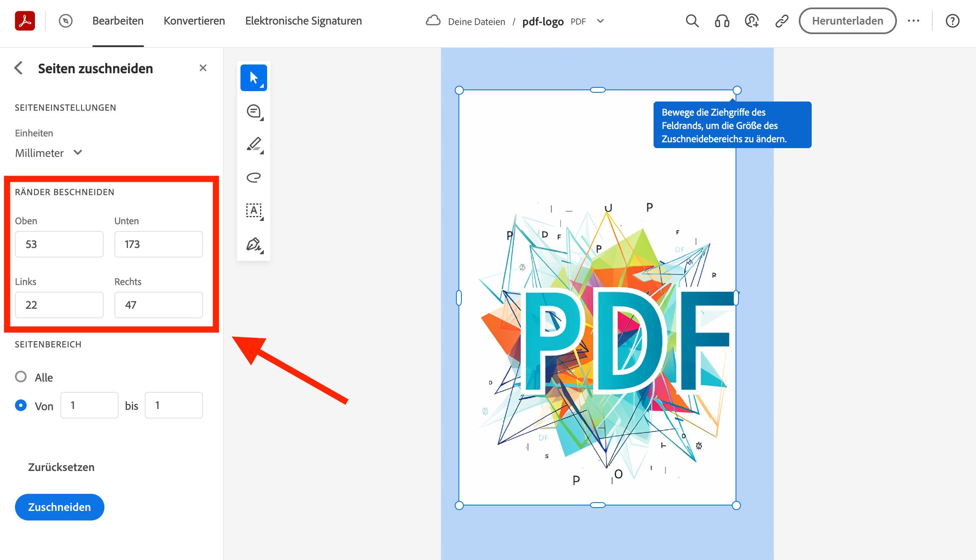Open the pdf-logo file name dropdown chevron

pyautogui.click(x=600, y=21)
